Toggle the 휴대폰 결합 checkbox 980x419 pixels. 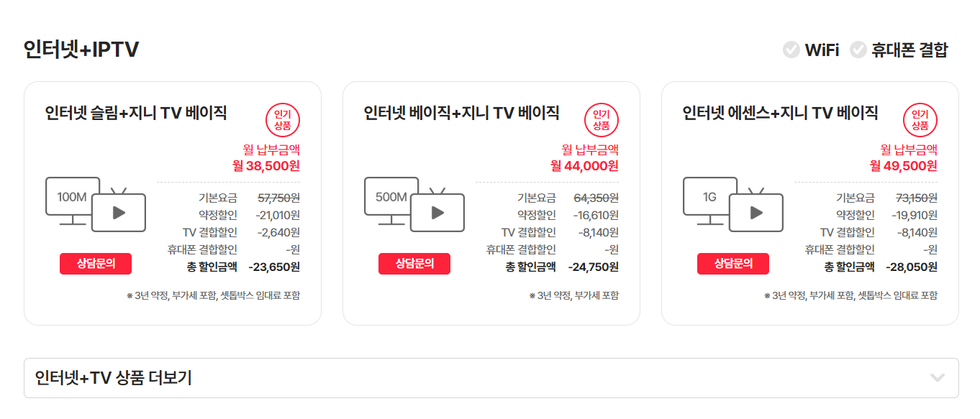[x=858, y=50]
